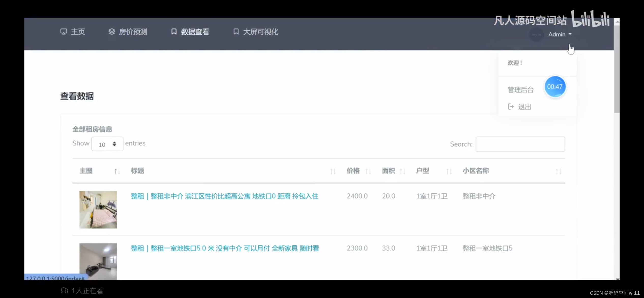644x298 pixels.
Task: Sort table by 价格 column arrows
Action: 368,171
